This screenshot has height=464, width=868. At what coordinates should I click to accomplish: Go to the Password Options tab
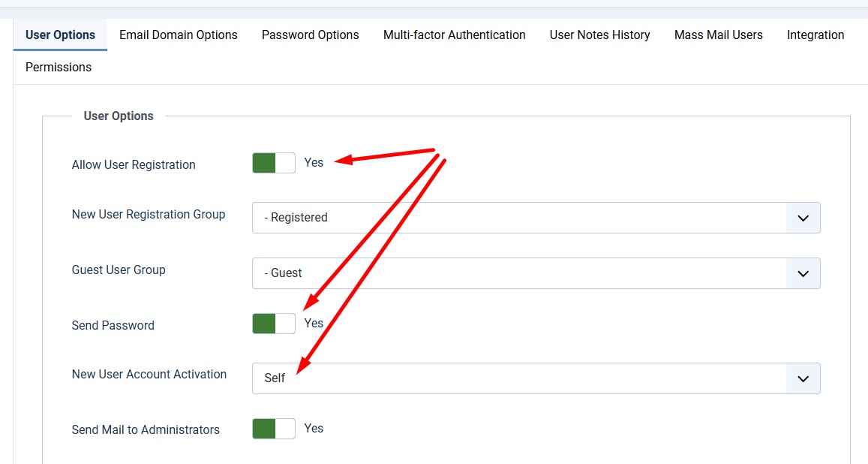pyautogui.click(x=310, y=35)
